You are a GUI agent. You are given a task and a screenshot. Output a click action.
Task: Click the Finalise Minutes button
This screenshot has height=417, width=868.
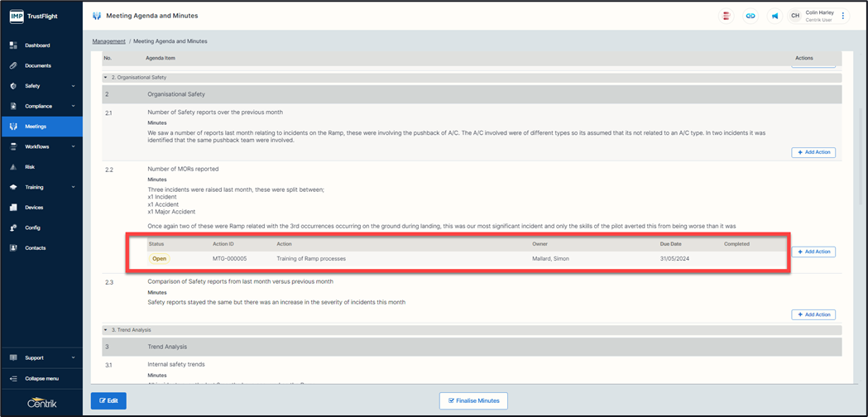(x=473, y=400)
